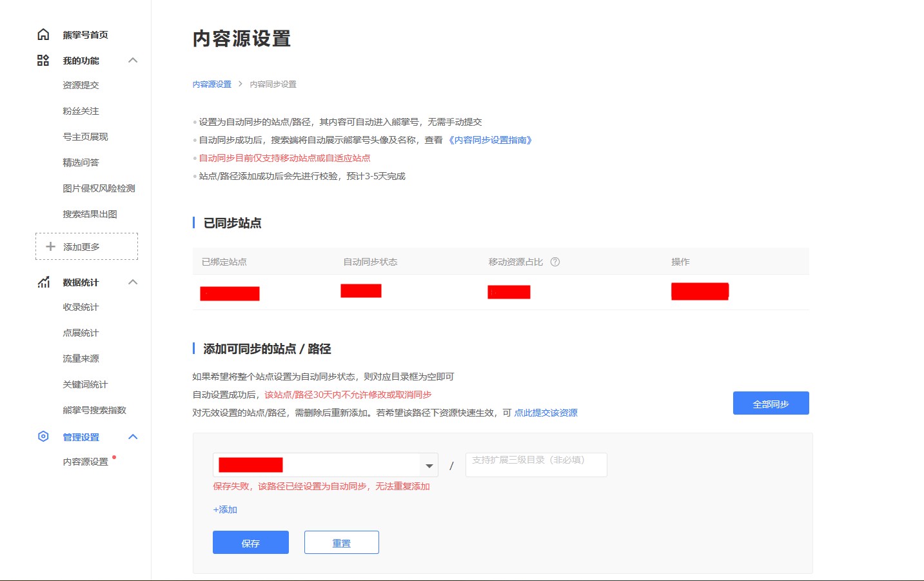Open 熊掌号搜索指数 menu item
The height and width of the screenshot is (581, 924).
94,410
